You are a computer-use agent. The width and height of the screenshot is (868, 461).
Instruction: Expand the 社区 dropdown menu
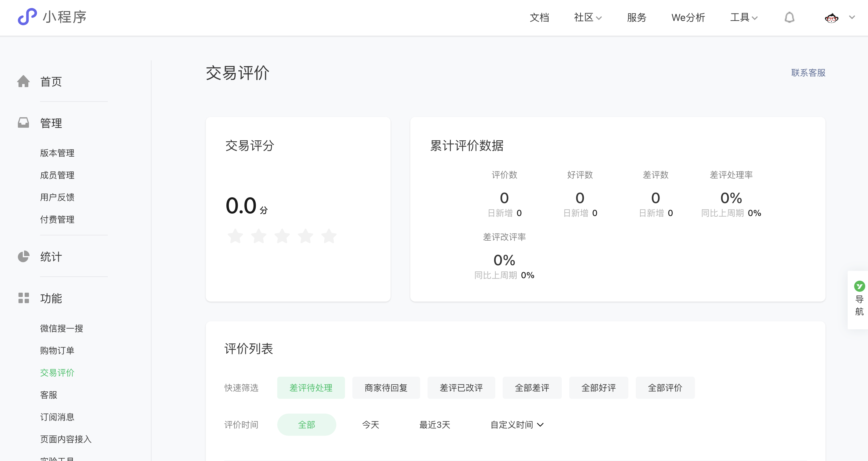coord(588,18)
